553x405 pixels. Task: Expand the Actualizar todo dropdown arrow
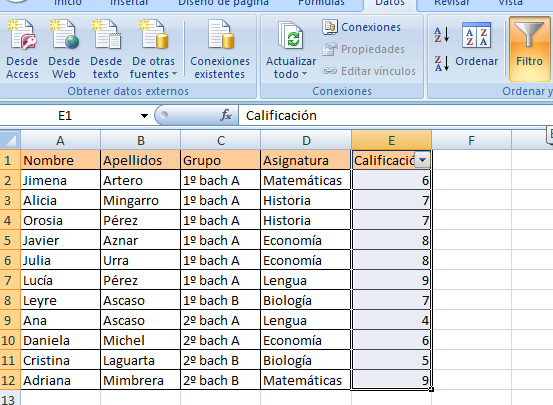[x=305, y=74]
